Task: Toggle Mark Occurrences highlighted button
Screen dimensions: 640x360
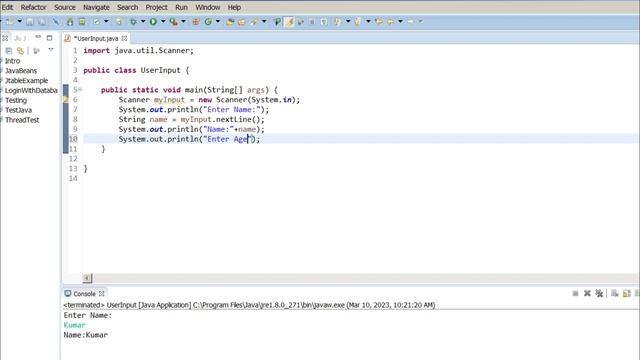Action: 289,21
